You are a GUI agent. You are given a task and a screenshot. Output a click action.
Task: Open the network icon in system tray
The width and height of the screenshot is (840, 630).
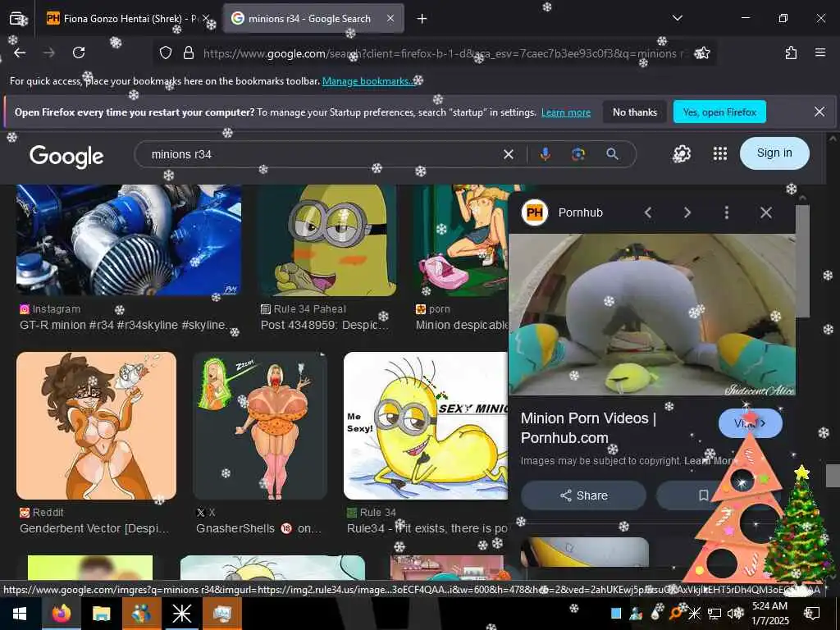pos(714,614)
